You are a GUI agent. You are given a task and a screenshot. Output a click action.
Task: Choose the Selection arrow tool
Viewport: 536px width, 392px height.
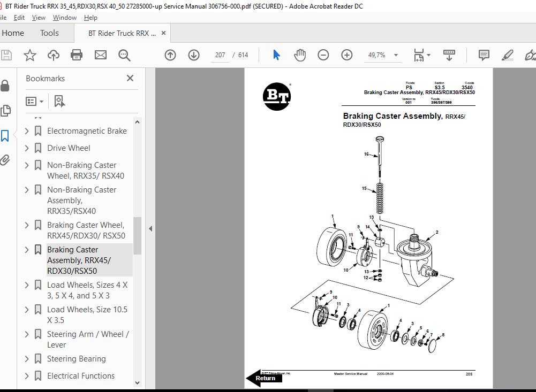pos(276,55)
